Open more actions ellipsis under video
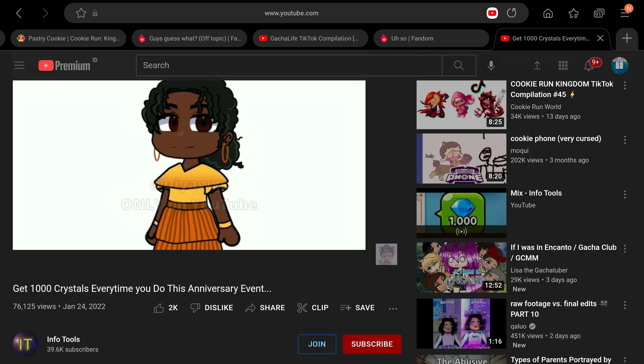644x364 pixels. point(393,308)
